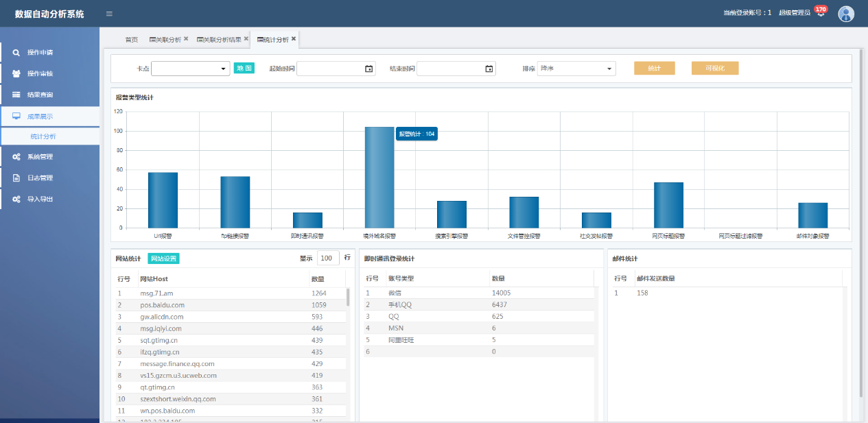Click the 显示 row count input field
Image resolution: width=868 pixels, height=423 pixels.
pos(328,258)
